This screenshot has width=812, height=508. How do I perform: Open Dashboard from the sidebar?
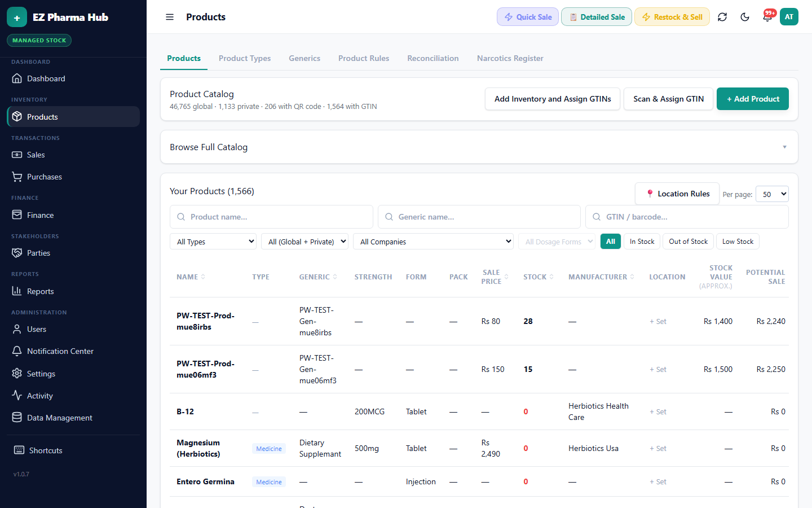(73, 78)
